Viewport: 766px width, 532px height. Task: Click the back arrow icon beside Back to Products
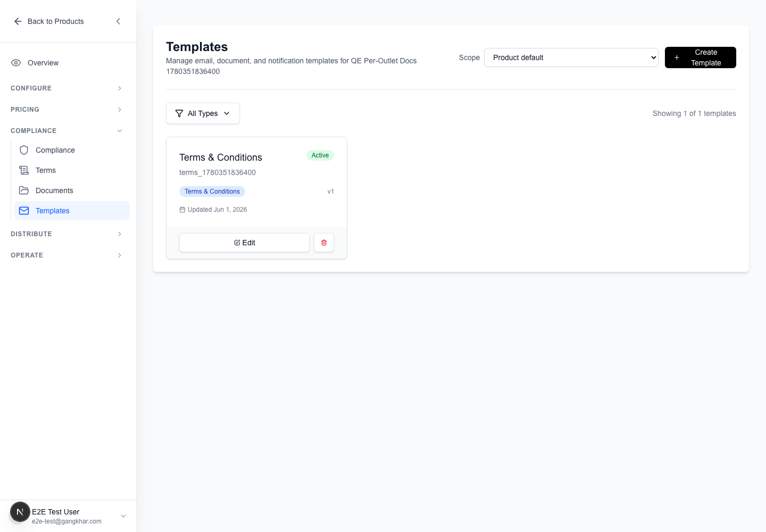18,21
